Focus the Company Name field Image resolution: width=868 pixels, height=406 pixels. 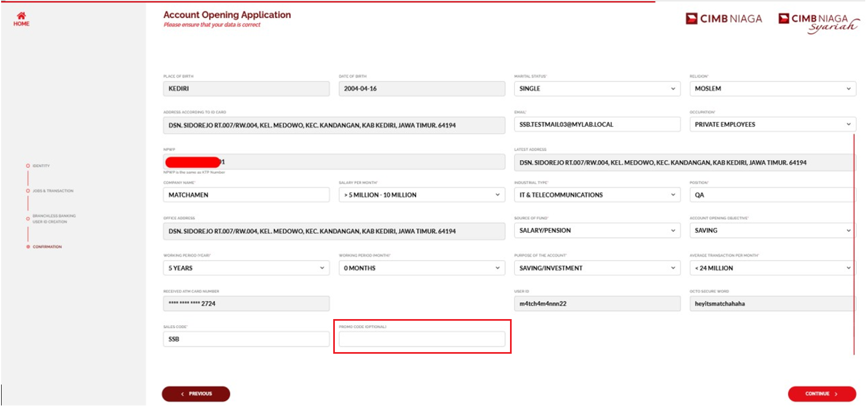coord(246,195)
